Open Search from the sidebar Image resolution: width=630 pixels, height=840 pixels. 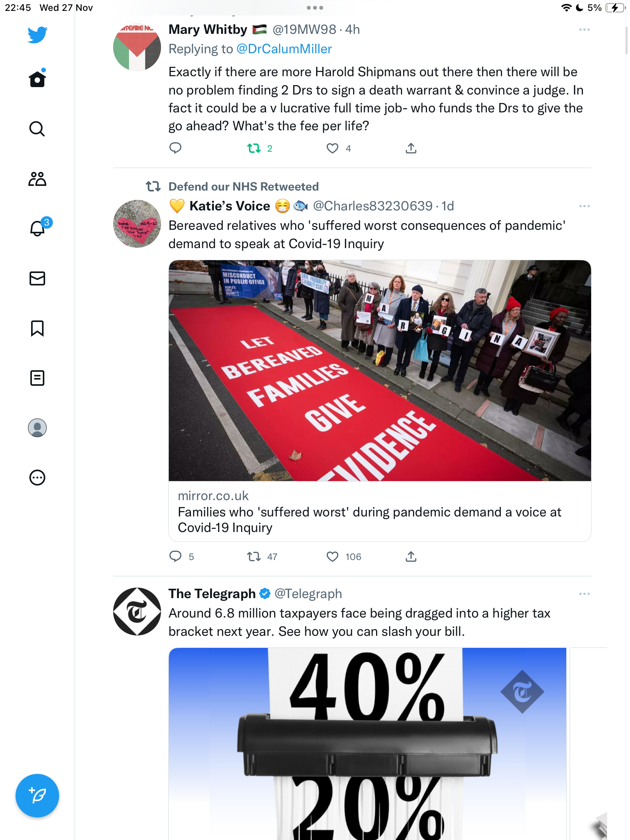(x=37, y=129)
